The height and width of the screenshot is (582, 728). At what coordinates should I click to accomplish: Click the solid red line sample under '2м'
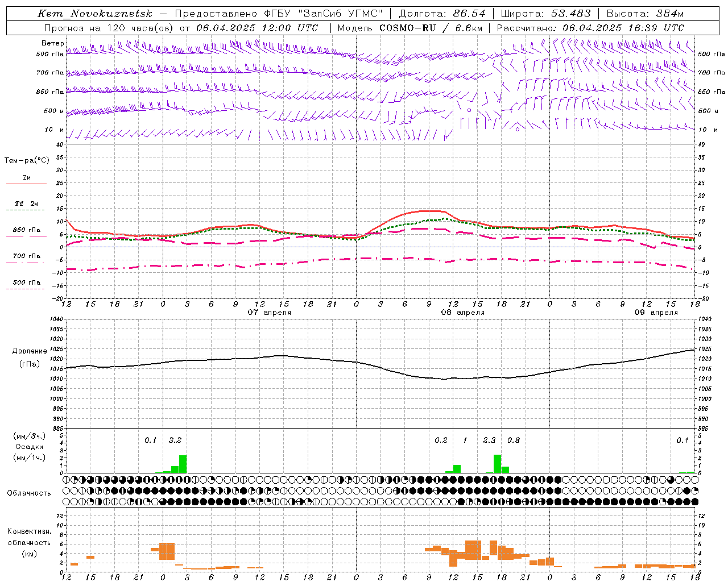(26, 184)
